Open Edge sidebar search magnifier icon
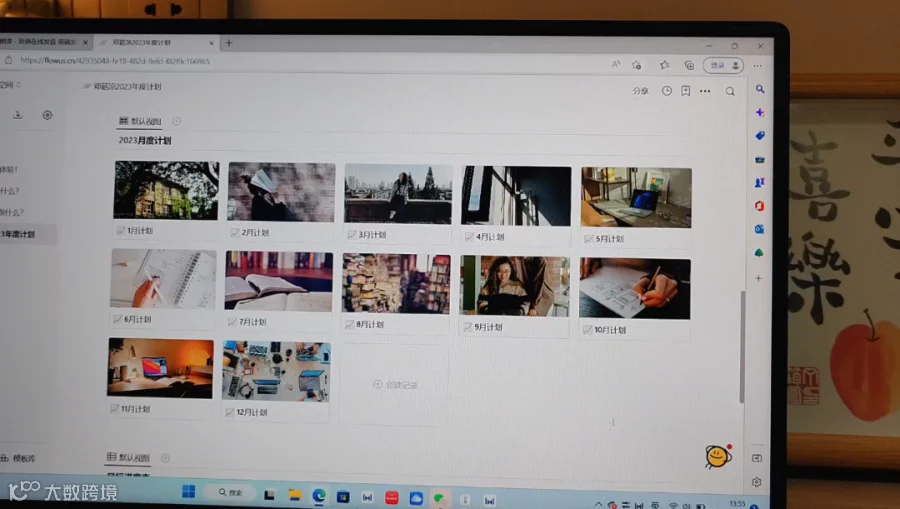 click(759, 89)
